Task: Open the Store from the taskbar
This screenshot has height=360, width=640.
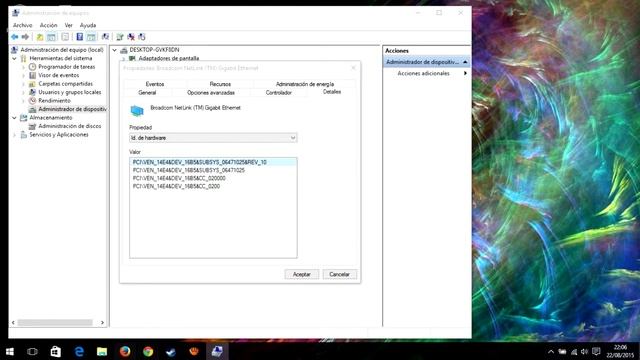Action: tap(56, 351)
